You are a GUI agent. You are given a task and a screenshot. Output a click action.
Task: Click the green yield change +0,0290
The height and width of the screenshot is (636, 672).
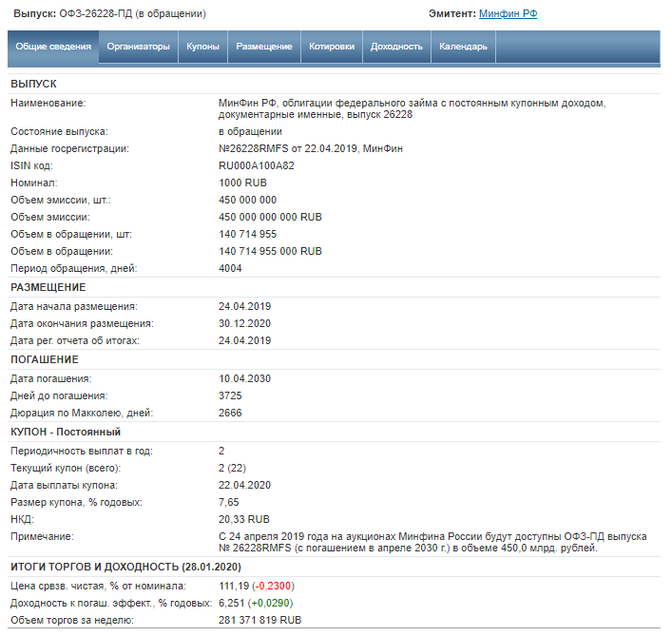[271, 603]
